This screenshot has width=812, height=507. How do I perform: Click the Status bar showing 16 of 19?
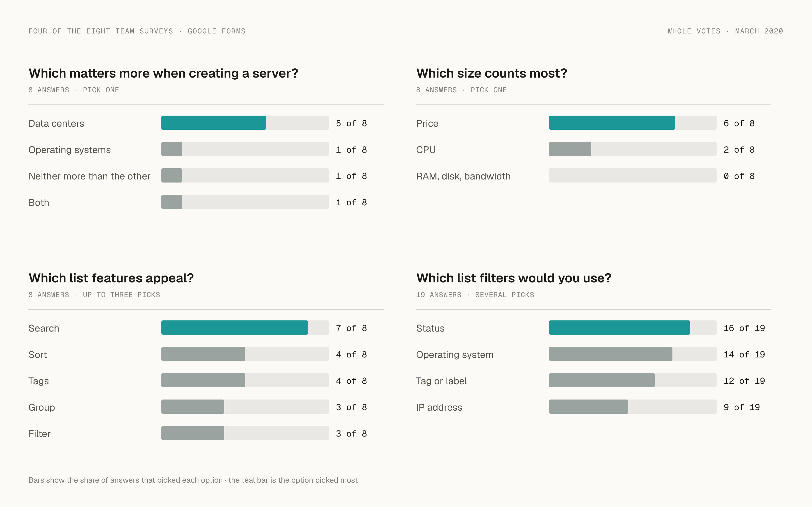pos(633,328)
